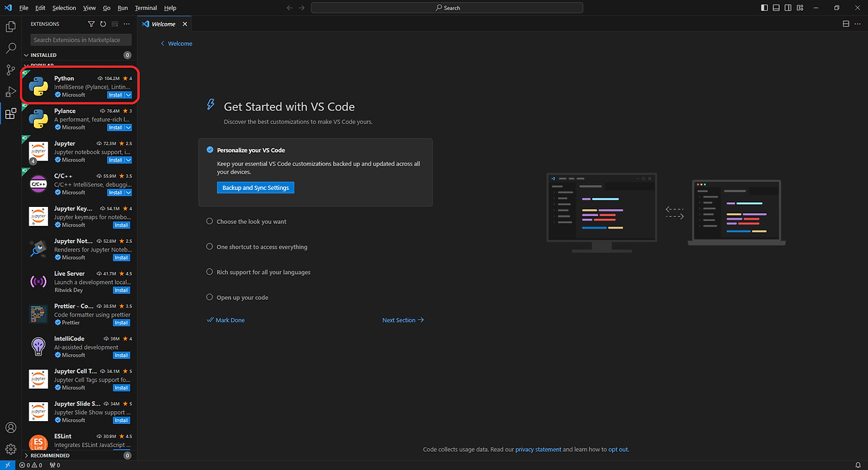Toggle secondary side bar layout icon

[x=787, y=7]
